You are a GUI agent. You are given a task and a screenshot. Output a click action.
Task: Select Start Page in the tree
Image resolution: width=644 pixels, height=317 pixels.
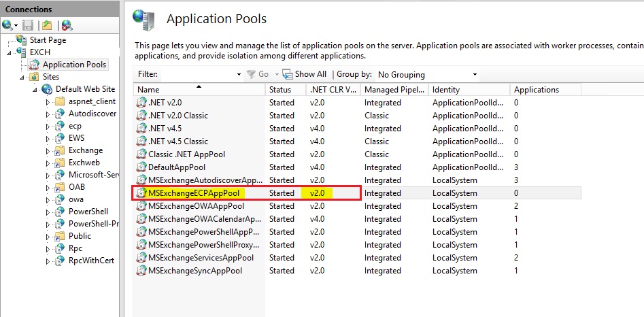point(48,40)
